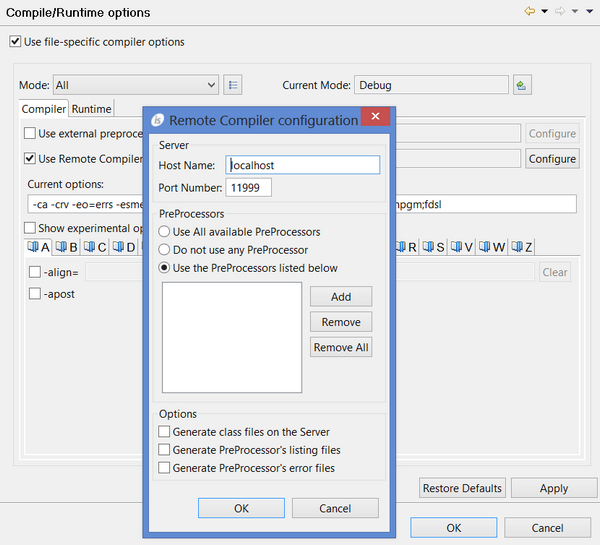Open the Z options book tab
This screenshot has height=545, width=600.
522,247
